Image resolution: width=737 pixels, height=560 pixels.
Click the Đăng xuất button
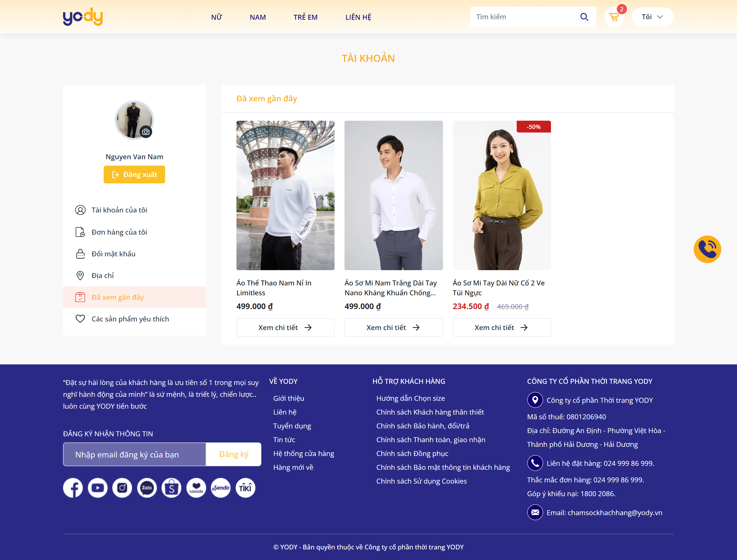pos(134,175)
